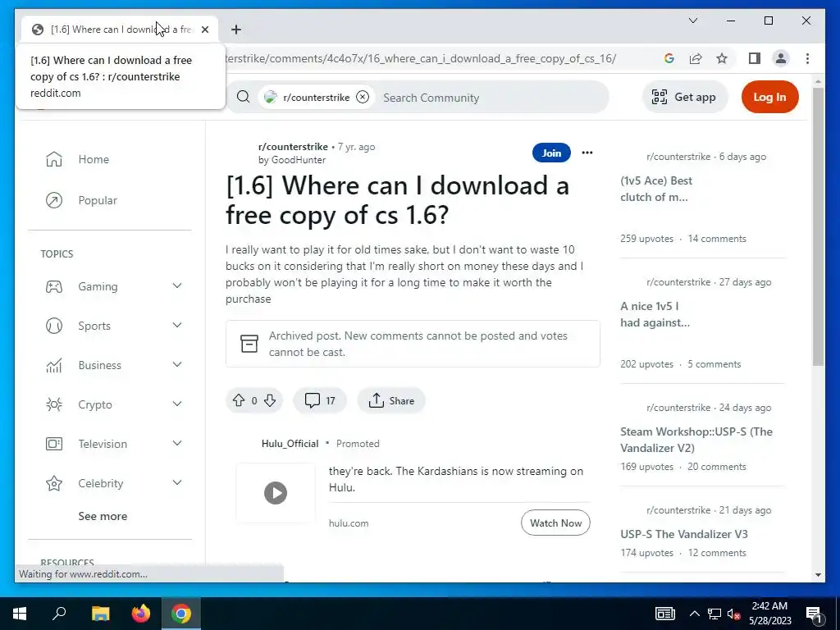Click the Home house icon
This screenshot has width=840, height=630.
click(54, 159)
